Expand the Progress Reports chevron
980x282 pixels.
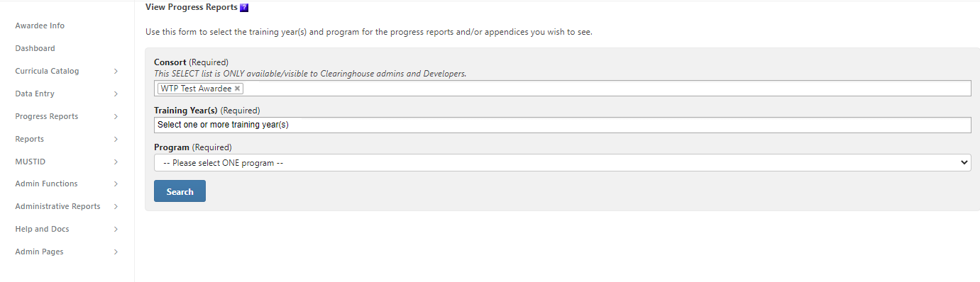116,116
